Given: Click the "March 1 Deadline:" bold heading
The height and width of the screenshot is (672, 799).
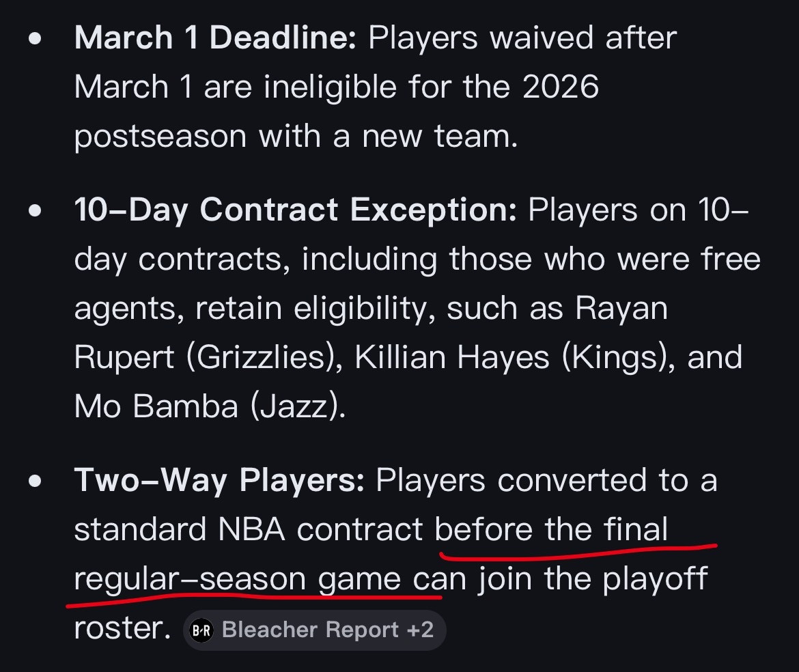Looking at the screenshot, I should pyautogui.click(x=215, y=38).
